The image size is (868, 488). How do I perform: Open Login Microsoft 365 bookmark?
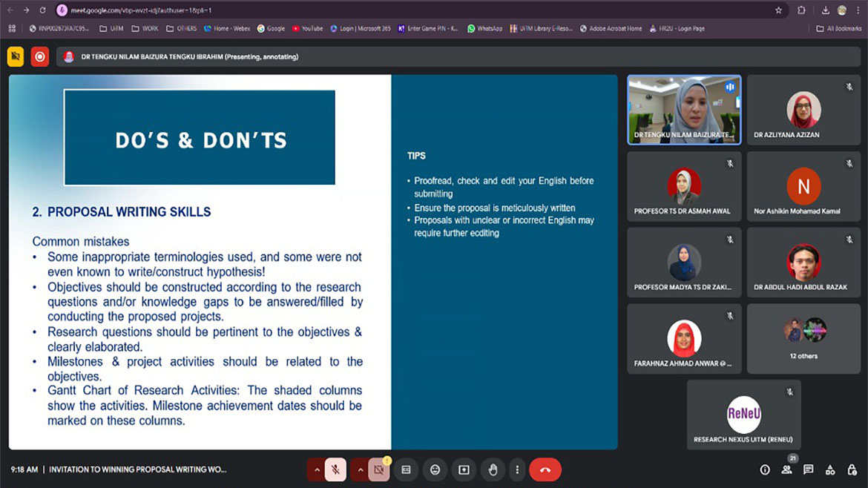[x=361, y=28]
